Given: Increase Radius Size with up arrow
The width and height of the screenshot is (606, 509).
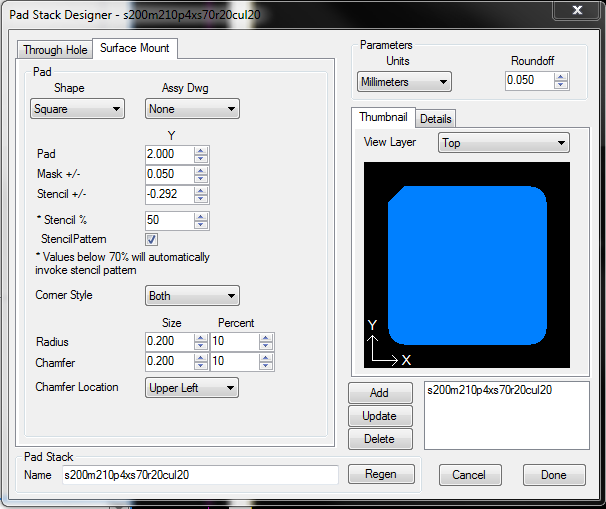Looking at the screenshot, I should pyautogui.click(x=201, y=337).
